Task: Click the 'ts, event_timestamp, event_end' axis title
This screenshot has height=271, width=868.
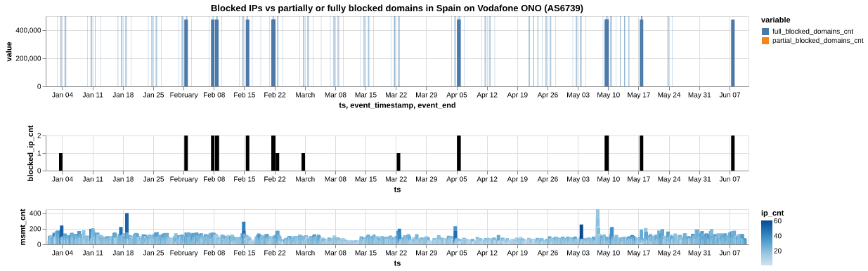Action: click(397, 105)
